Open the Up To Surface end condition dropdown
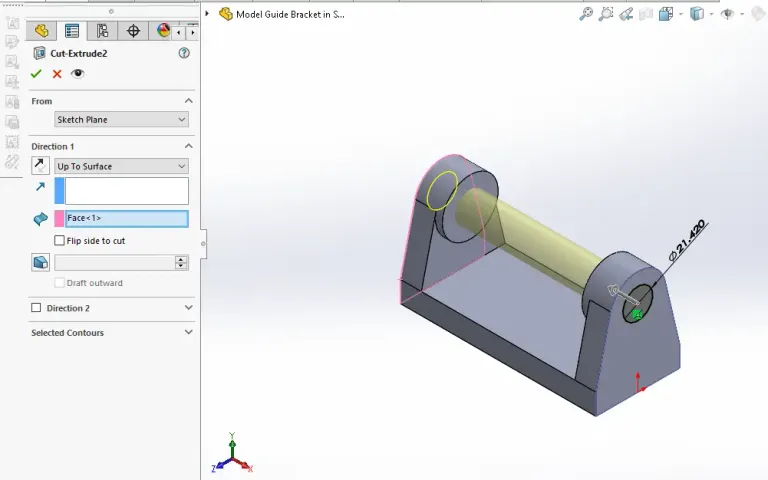The width and height of the screenshot is (768, 480). (x=121, y=166)
